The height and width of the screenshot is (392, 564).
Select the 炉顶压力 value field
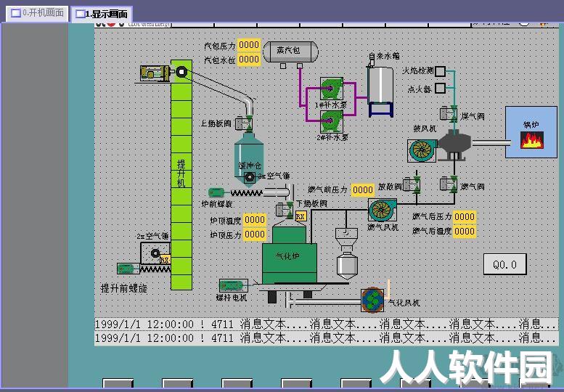255,234
